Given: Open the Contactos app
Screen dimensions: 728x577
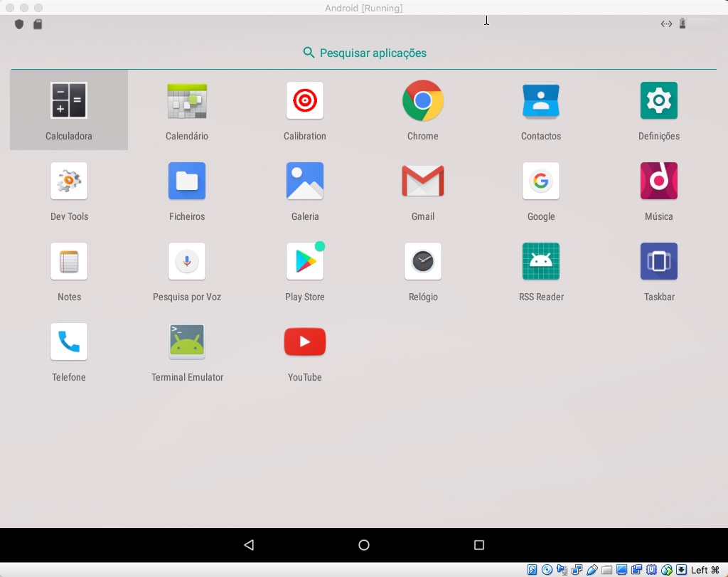Looking at the screenshot, I should 540,100.
